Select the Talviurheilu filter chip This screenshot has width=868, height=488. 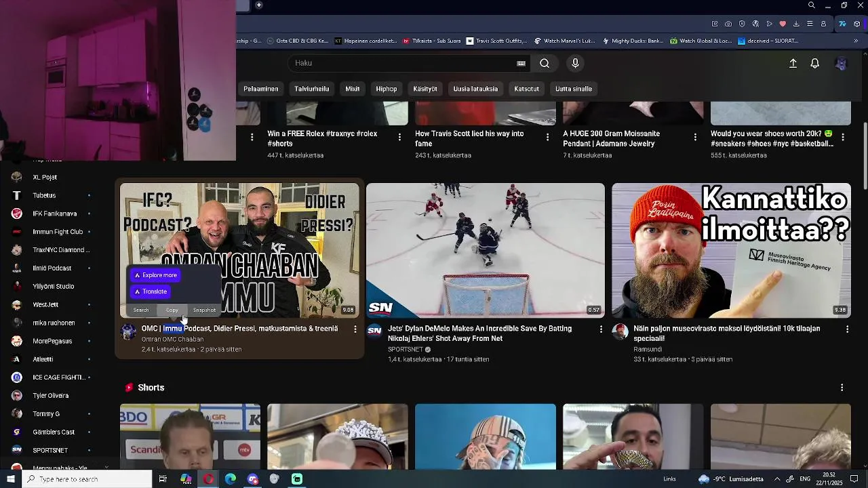pos(312,89)
